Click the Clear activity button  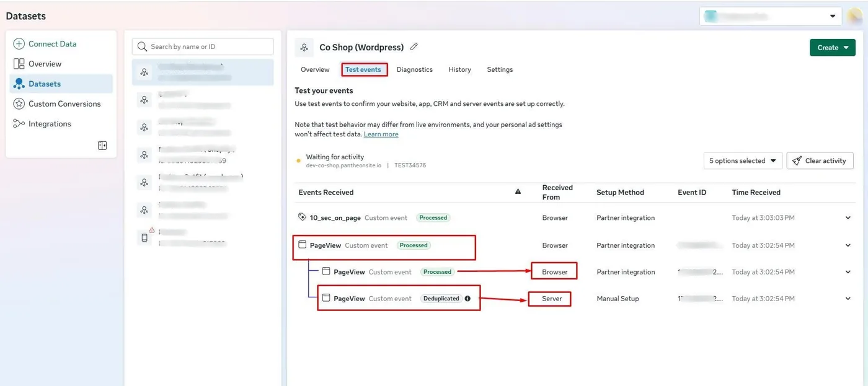coord(820,160)
